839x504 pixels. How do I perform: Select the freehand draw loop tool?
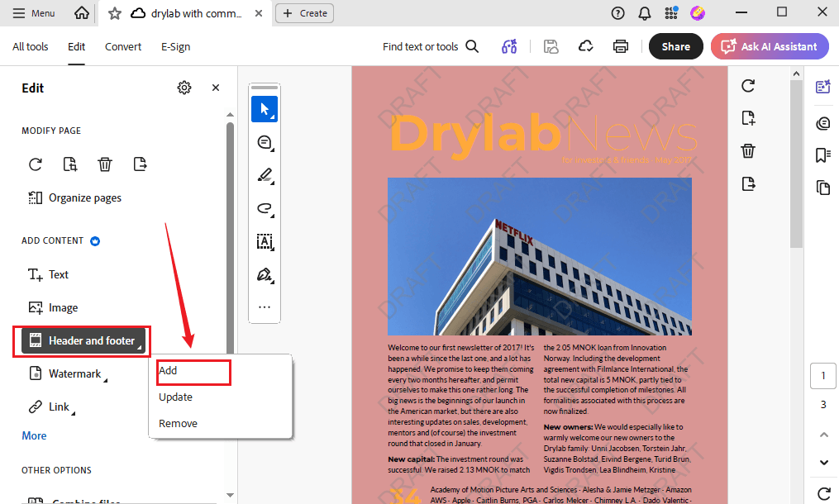click(265, 209)
